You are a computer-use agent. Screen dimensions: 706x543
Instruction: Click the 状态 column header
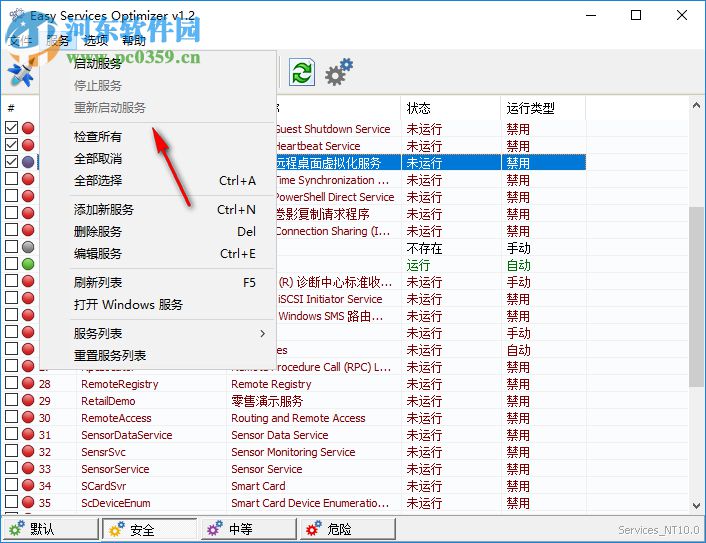[x=451, y=108]
